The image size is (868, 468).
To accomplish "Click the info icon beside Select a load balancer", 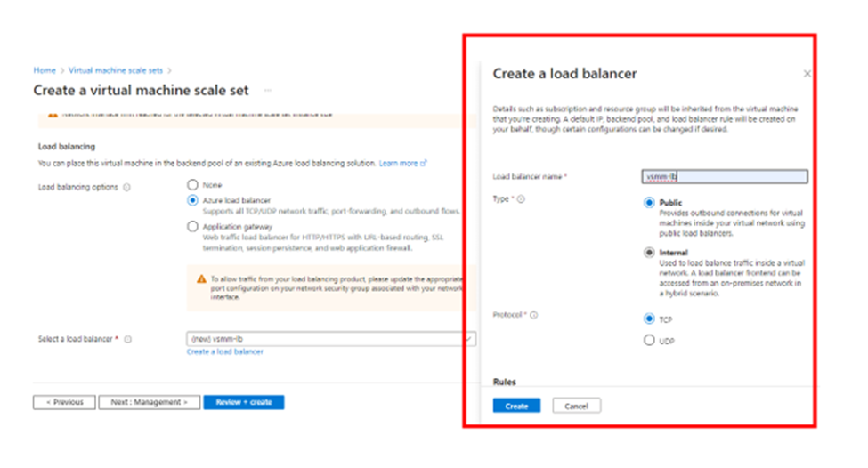I will (128, 339).
